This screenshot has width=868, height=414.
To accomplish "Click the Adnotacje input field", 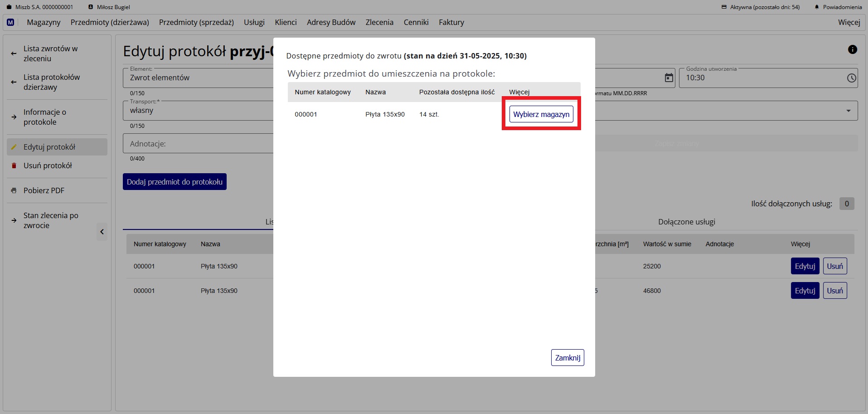I will 197,144.
